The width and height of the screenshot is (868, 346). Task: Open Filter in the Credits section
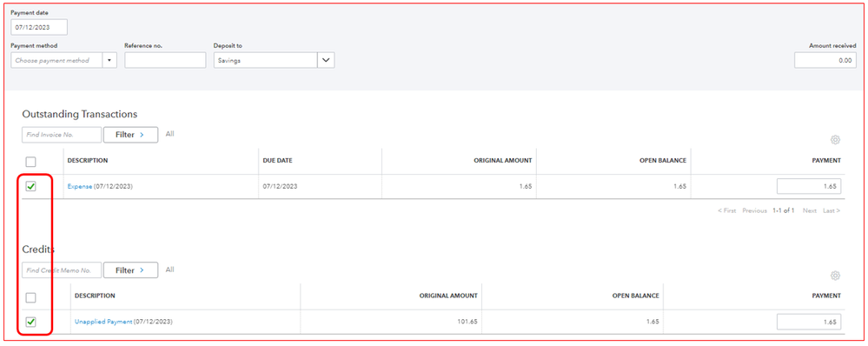point(130,270)
